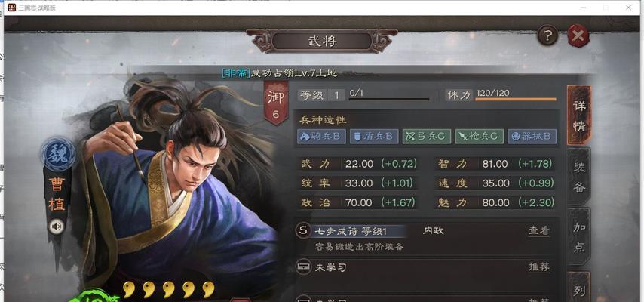Click the 等级 experience progress bar
This screenshot has width=644, height=302.
point(389,99)
